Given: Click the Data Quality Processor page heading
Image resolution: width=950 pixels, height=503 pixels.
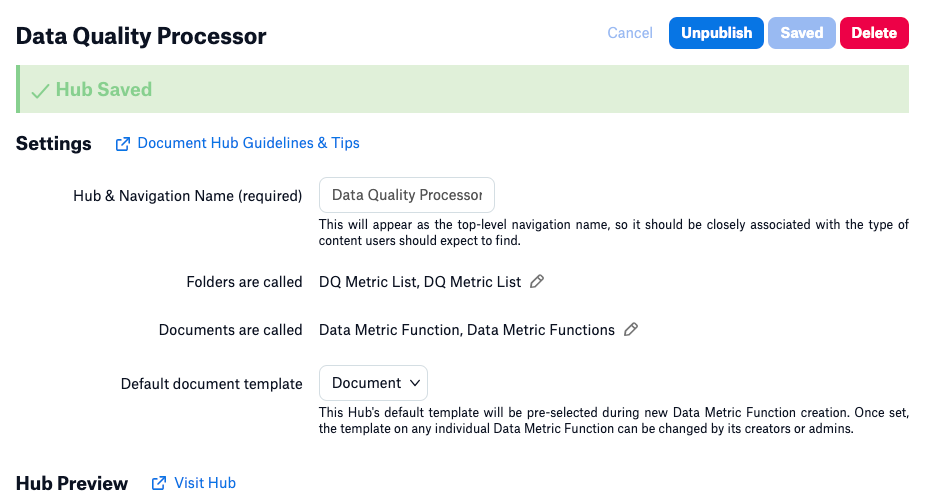Looking at the screenshot, I should point(141,36).
